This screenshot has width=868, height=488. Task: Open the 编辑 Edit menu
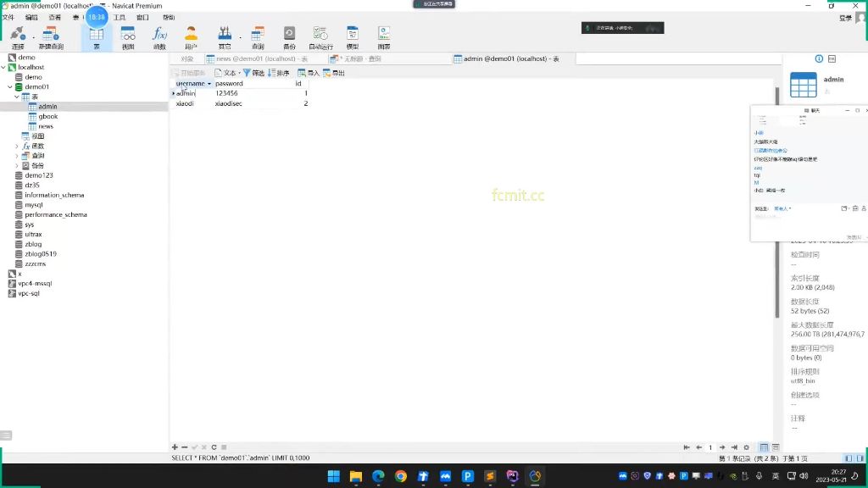(x=31, y=18)
